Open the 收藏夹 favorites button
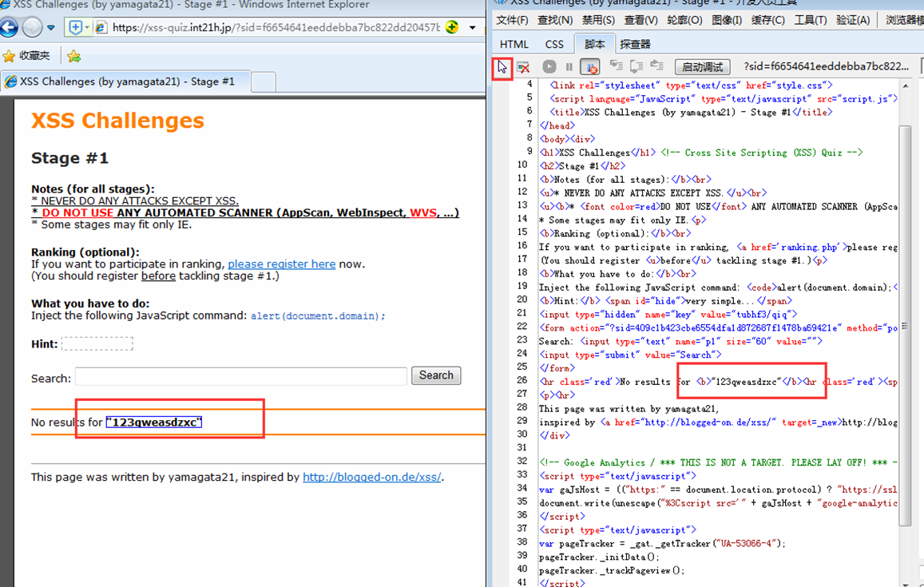This screenshot has width=924, height=587. click(x=26, y=56)
